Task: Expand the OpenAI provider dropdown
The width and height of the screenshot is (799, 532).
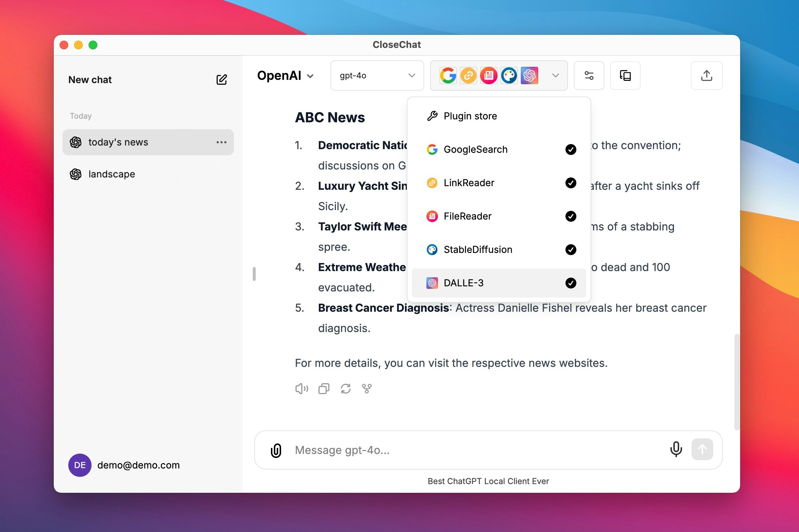Action: [x=285, y=75]
